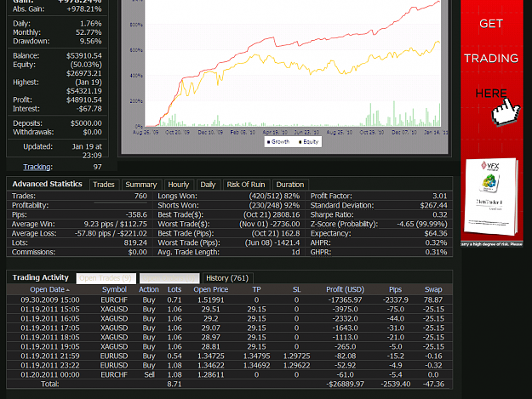Screen dimensions: 532x399
Task: Sort table by Profit (USD) column
Action: 345,289
